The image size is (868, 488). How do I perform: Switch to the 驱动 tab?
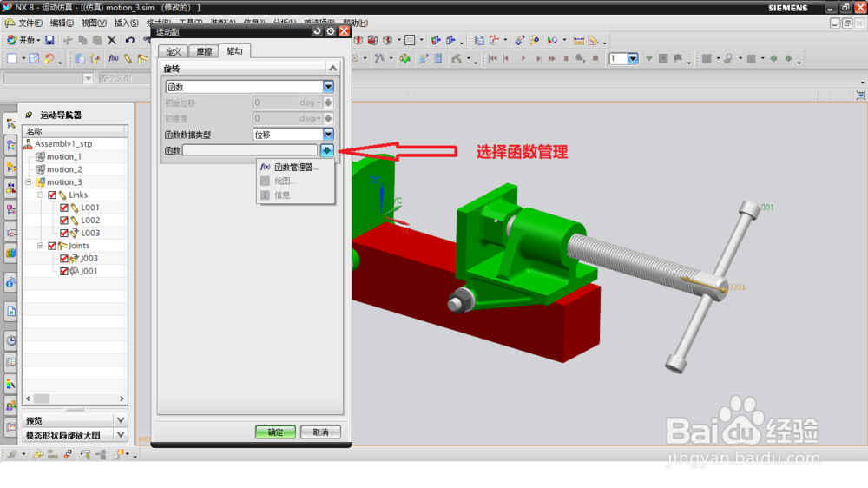234,51
